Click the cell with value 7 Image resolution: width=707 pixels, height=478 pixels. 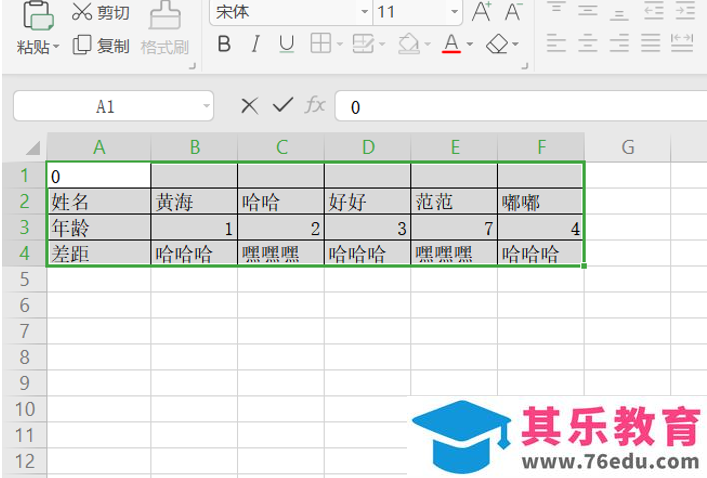coord(454,228)
